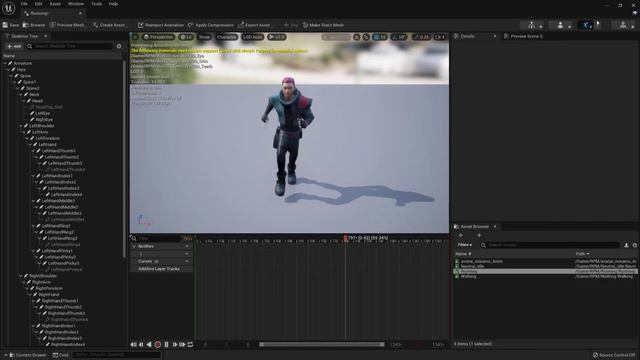Open the viewport options hamburger menu
Image resolution: width=640 pixels, height=360 pixels.
[135, 37]
